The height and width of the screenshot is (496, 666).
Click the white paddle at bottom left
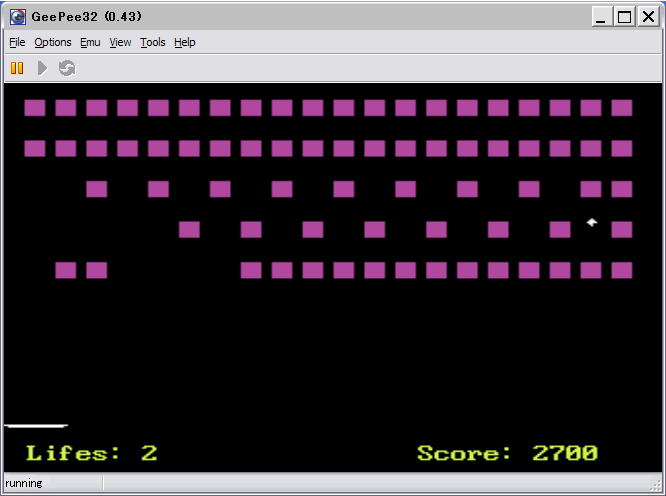pos(36,426)
